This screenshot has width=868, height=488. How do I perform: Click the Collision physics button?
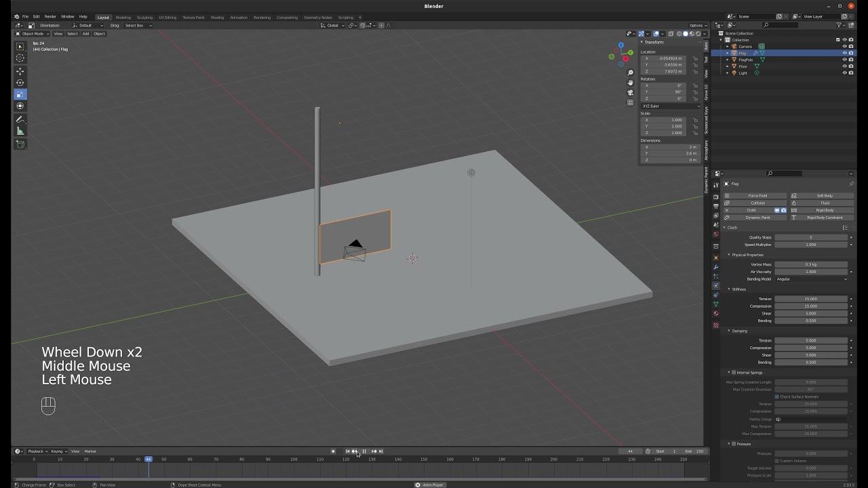755,203
